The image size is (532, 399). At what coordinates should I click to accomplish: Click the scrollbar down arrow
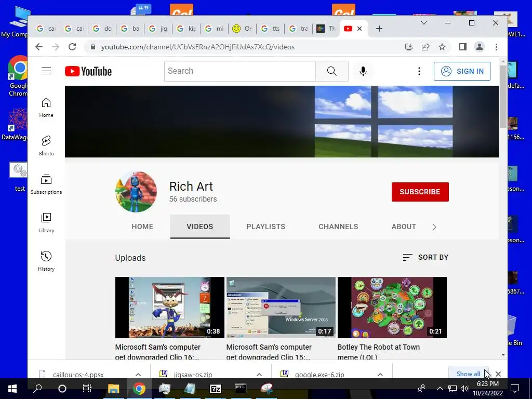tap(503, 355)
